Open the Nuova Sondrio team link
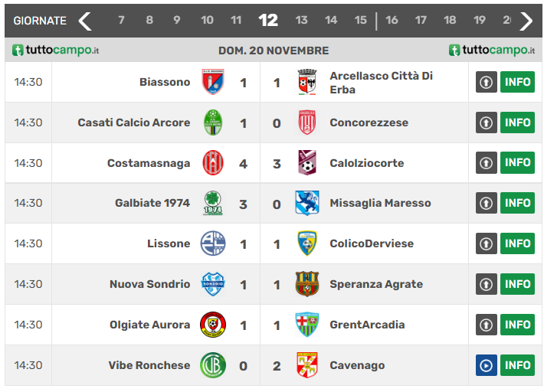544x392 pixels. [149, 284]
